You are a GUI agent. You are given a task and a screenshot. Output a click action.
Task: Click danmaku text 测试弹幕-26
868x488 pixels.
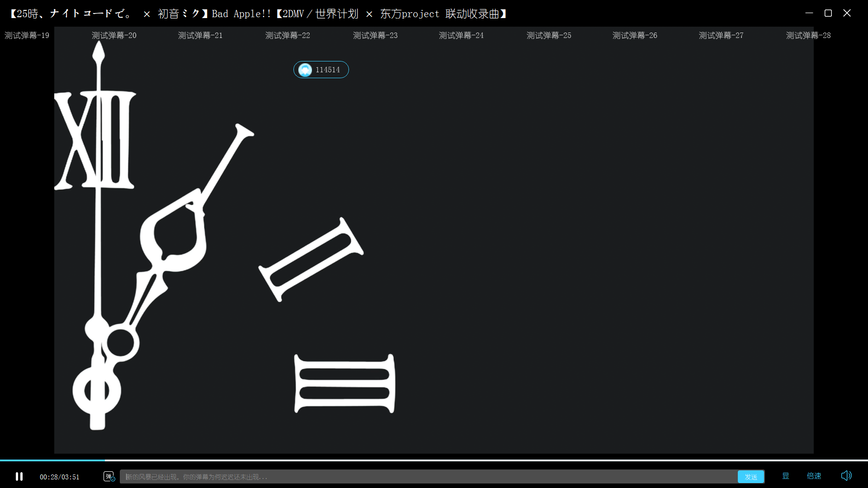[x=635, y=35]
